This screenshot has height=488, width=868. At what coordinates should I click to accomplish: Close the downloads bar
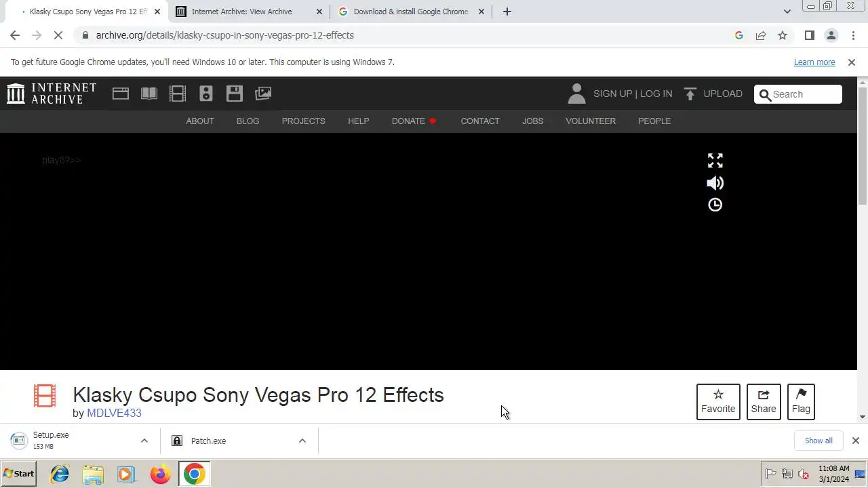pyautogui.click(x=856, y=441)
